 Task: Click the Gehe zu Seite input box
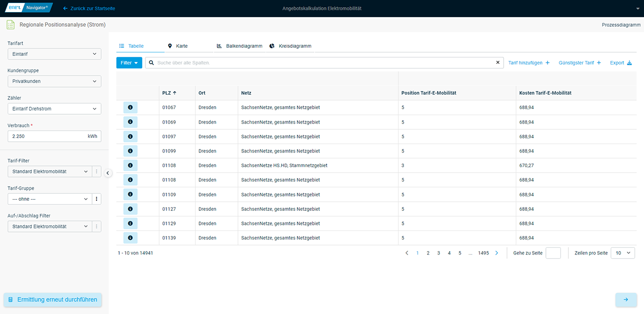(x=553, y=253)
